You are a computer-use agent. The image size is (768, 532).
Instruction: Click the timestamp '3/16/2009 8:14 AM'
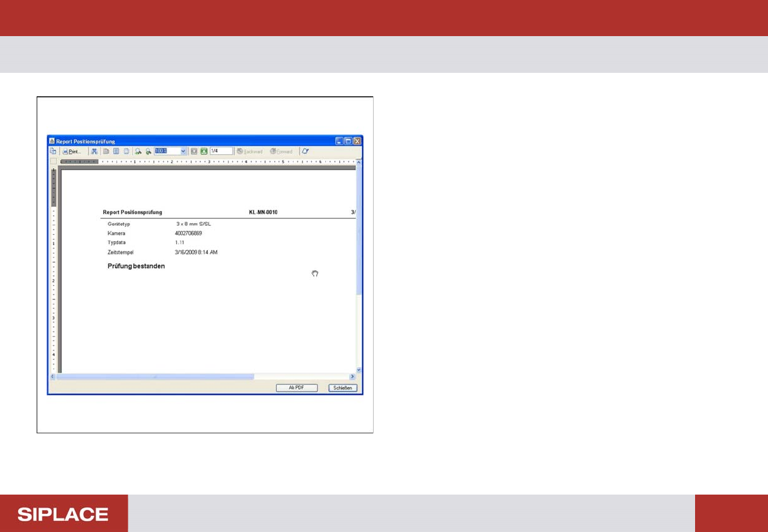(196, 252)
